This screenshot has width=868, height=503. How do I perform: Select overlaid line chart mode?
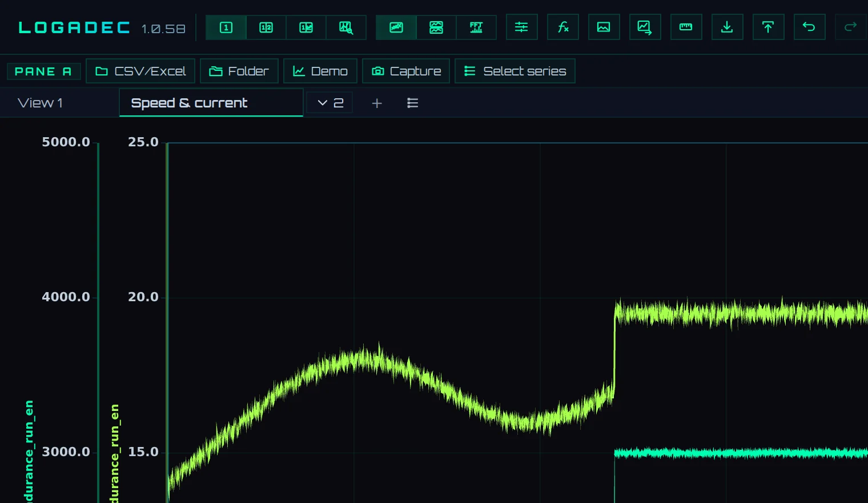coord(396,27)
